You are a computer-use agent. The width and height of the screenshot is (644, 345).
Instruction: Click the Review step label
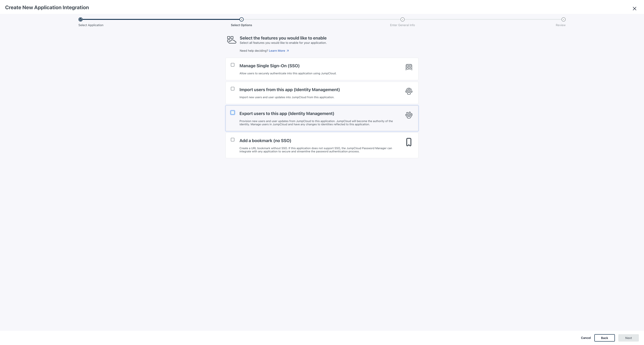561,25
